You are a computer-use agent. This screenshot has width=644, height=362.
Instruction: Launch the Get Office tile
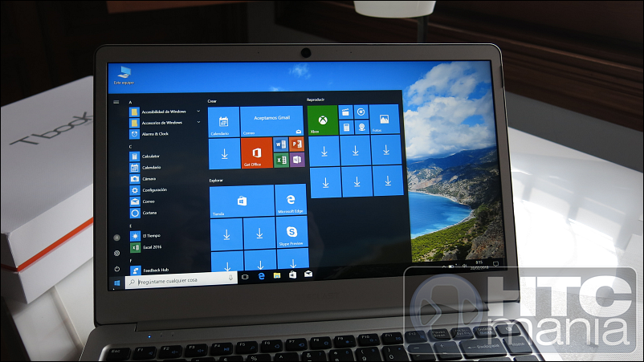(x=257, y=153)
